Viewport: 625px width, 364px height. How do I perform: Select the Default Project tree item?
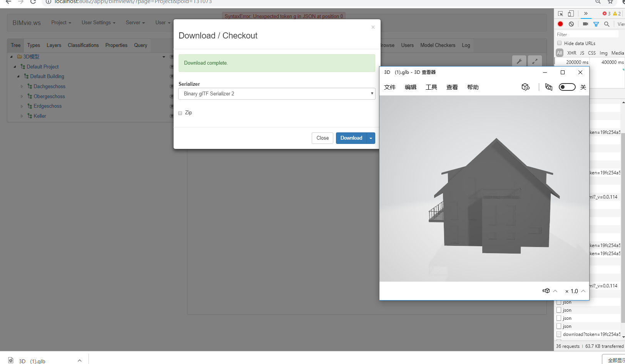click(42, 67)
